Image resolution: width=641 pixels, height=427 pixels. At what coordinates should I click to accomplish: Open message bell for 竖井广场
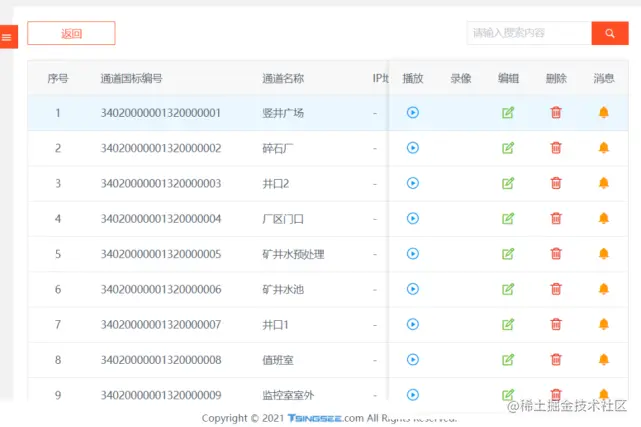(604, 112)
